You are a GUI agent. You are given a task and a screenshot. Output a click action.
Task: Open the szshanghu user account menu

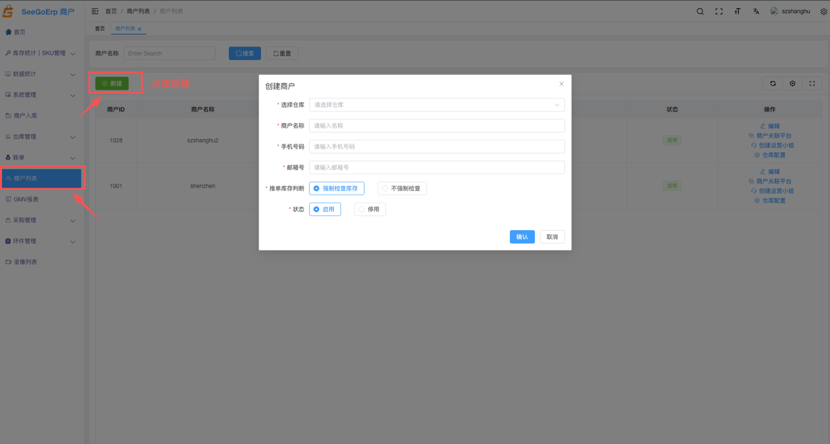point(791,11)
